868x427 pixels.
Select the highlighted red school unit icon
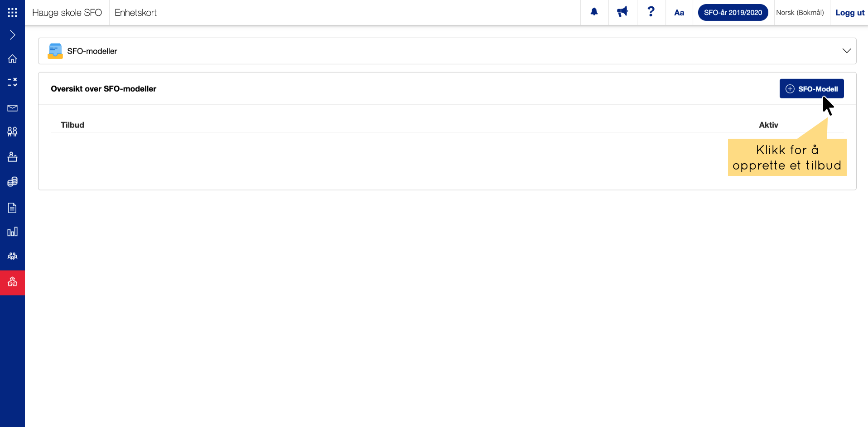point(12,282)
